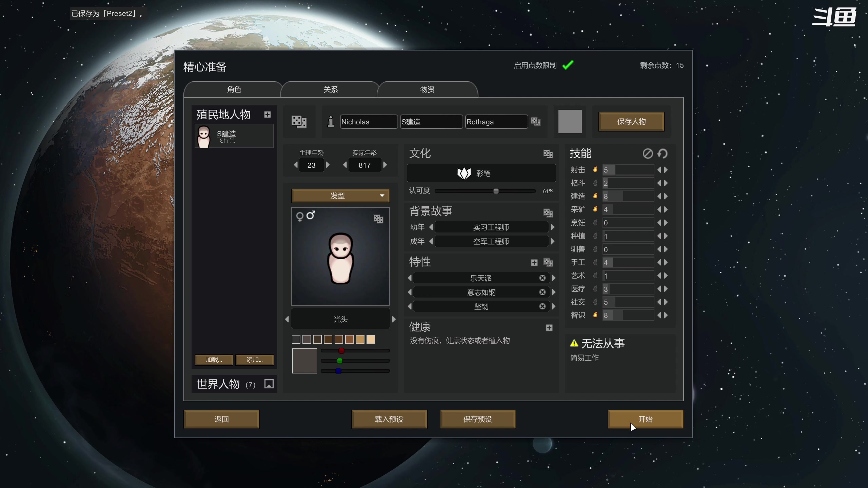Edit the first name field Nicholas

[x=369, y=122]
